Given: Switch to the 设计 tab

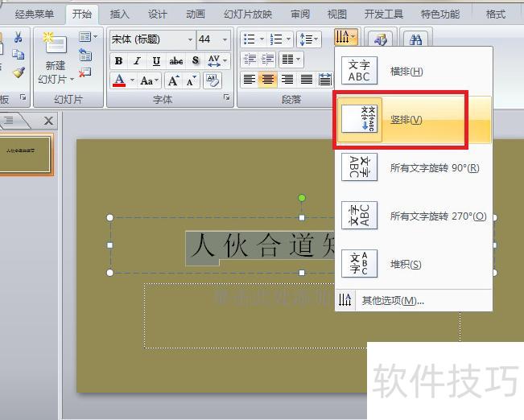Looking at the screenshot, I should click(x=158, y=14).
